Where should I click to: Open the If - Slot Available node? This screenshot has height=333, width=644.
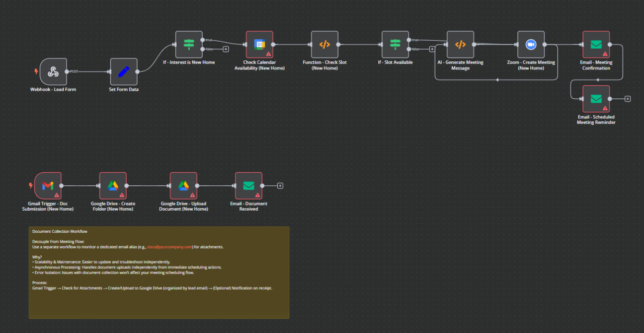tap(395, 44)
